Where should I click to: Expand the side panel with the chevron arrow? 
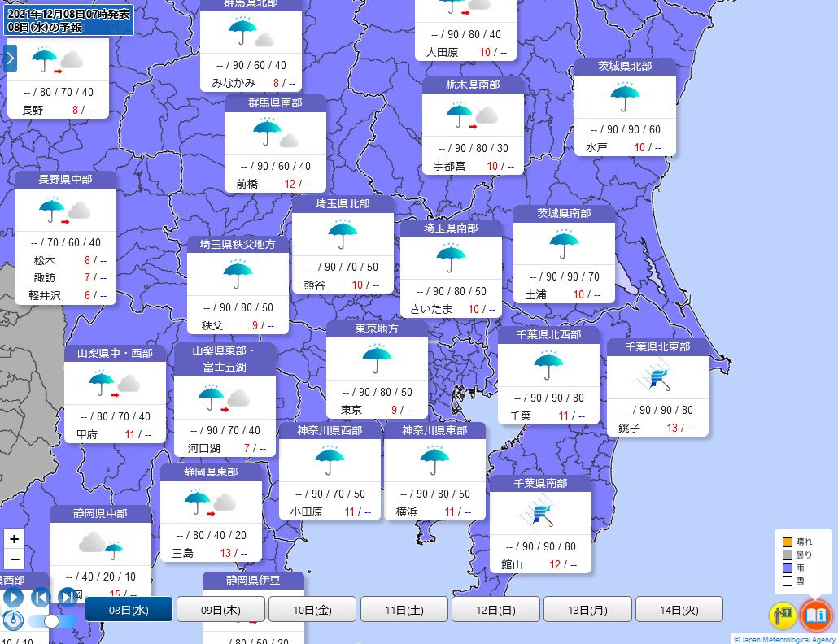[10, 59]
